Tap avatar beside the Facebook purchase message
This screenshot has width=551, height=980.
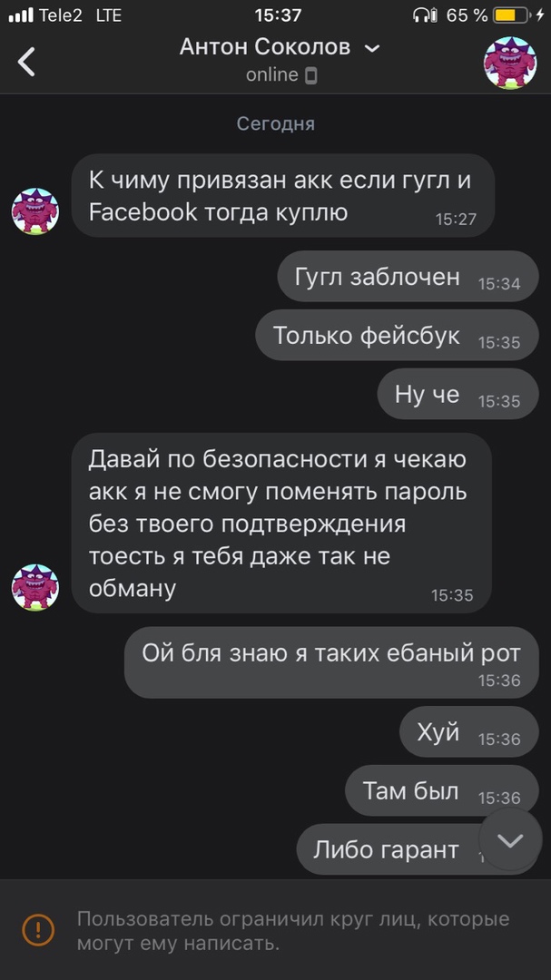pyautogui.click(x=35, y=211)
